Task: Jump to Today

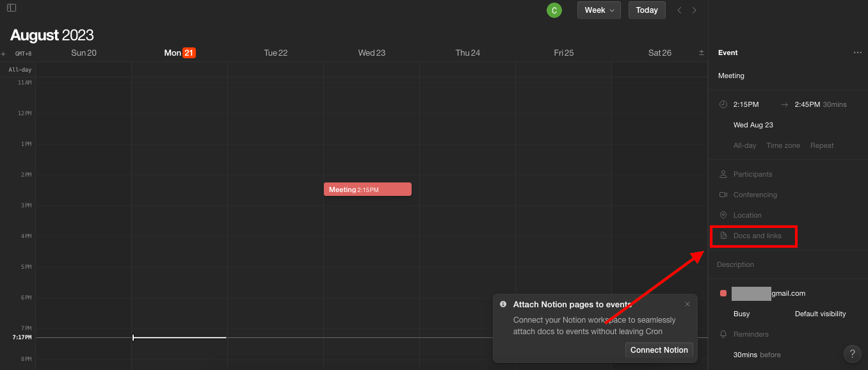Action: tap(647, 10)
